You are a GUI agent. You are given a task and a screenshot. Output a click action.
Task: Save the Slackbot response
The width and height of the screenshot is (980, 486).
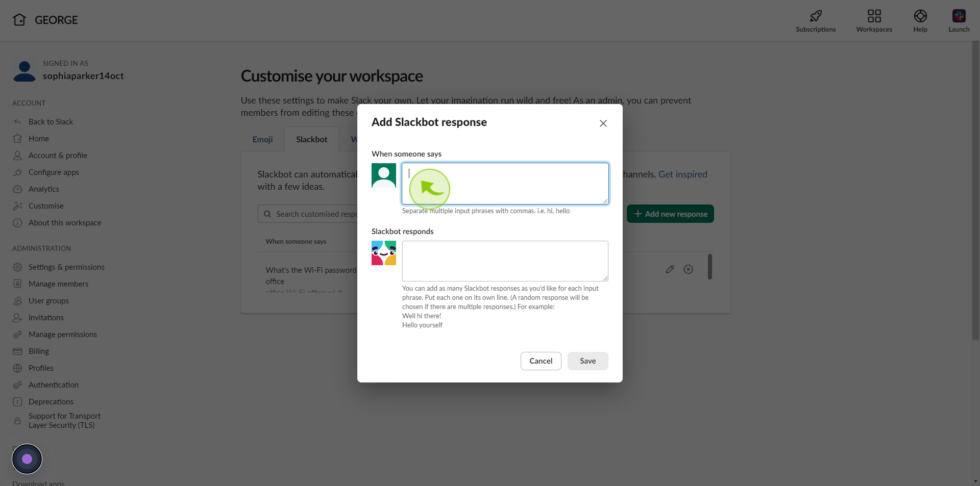(588, 361)
